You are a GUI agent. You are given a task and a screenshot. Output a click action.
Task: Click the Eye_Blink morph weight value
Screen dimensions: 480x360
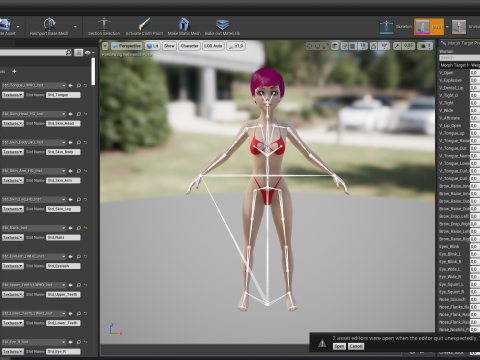[x=475, y=246]
